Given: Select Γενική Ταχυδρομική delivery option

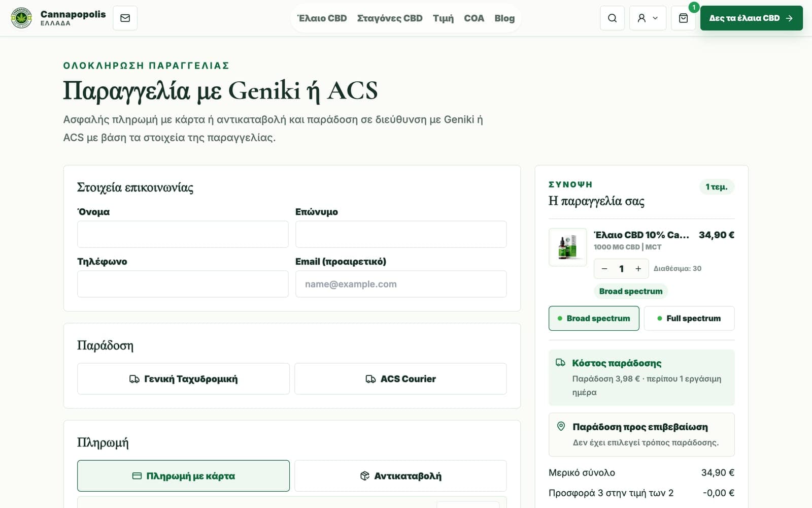Looking at the screenshot, I should point(183,379).
